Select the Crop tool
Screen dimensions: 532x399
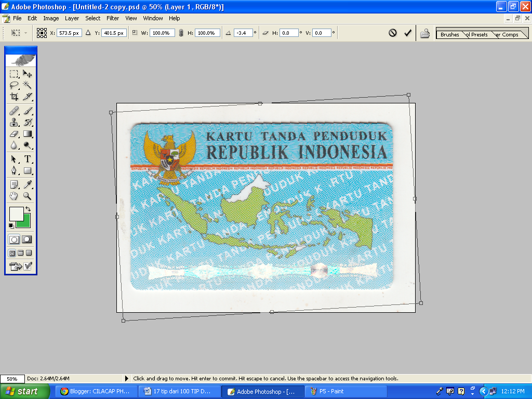pyautogui.click(x=14, y=97)
